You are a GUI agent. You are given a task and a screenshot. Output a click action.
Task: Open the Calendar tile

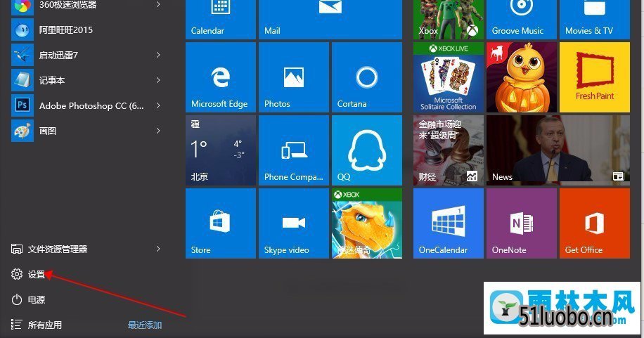click(x=221, y=19)
